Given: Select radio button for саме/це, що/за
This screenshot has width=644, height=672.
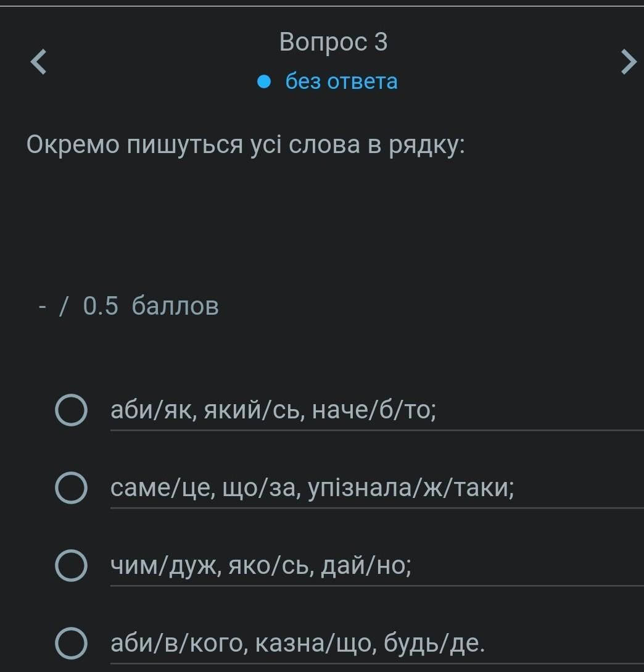Looking at the screenshot, I should [71, 488].
